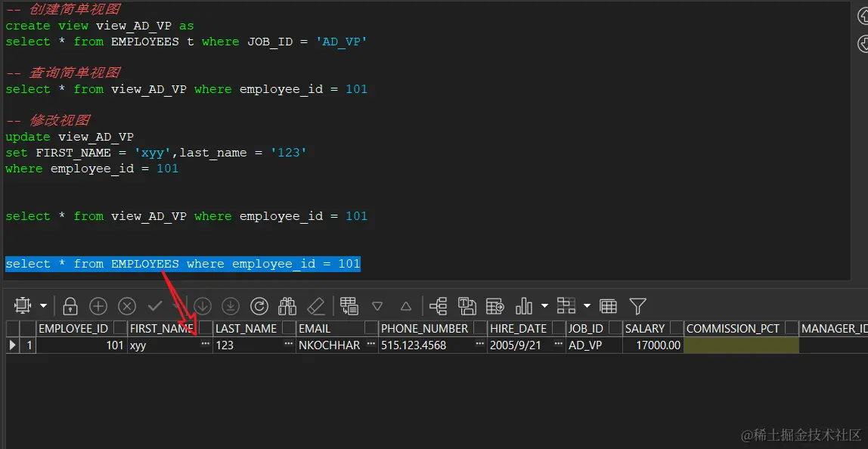Click the '-- 查询简单视图' comment
The height and width of the screenshot is (449, 868).
tap(63, 73)
